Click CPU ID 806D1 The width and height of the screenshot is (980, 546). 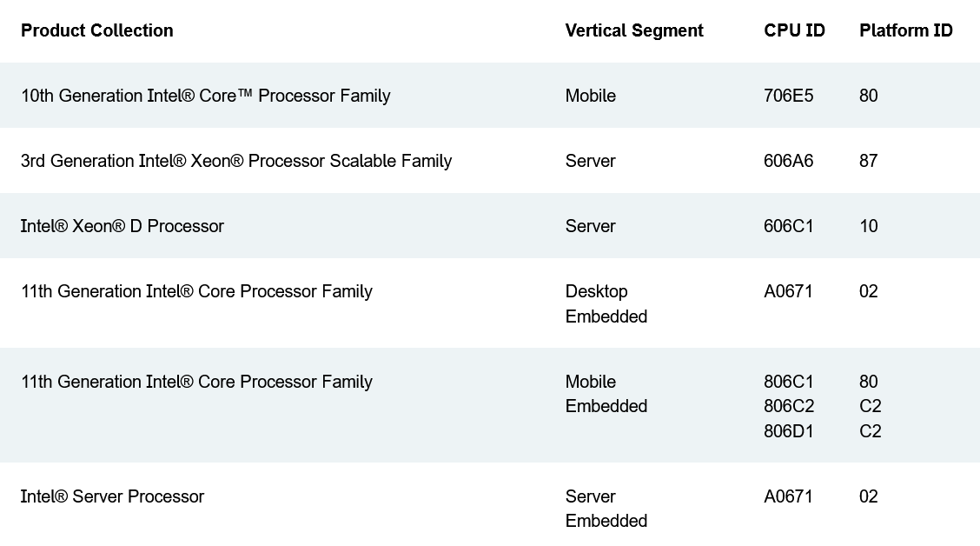click(788, 431)
